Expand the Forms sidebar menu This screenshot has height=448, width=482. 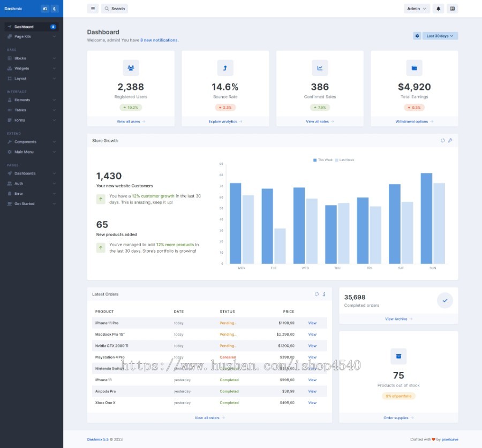coord(32,120)
